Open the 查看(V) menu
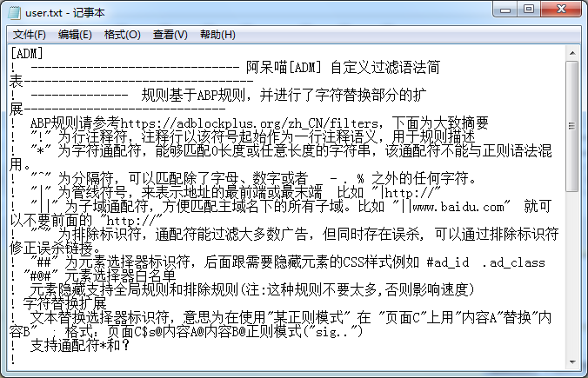Screen dimensions: 588x378 point(170,35)
